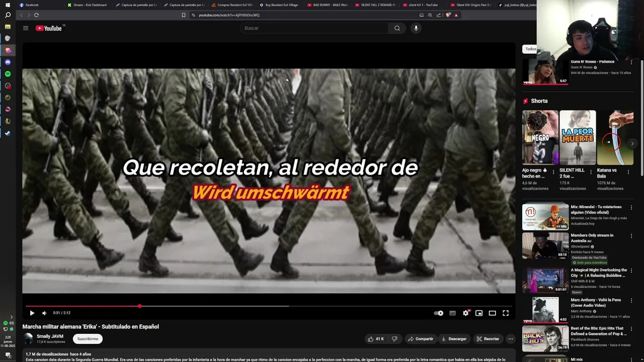The width and height of the screenshot is (644, 362).
Task: Open File Explorer from the taskbar
Action: (8, 26)
